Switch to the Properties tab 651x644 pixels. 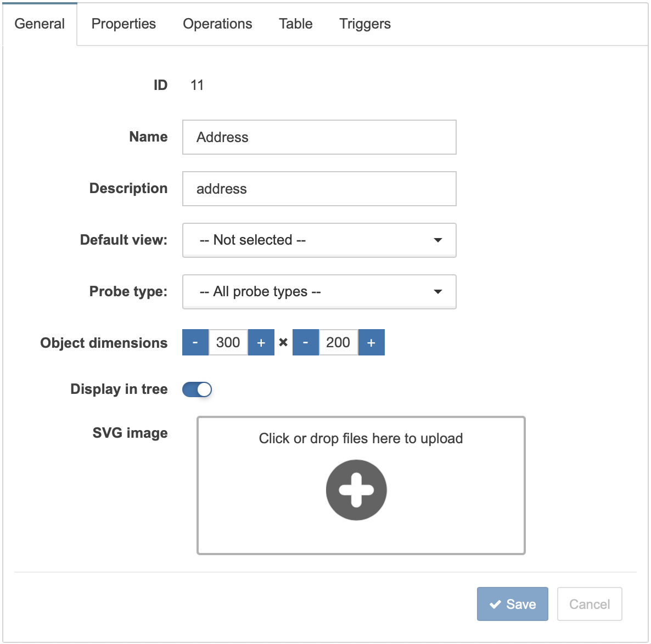pos(124,24)
